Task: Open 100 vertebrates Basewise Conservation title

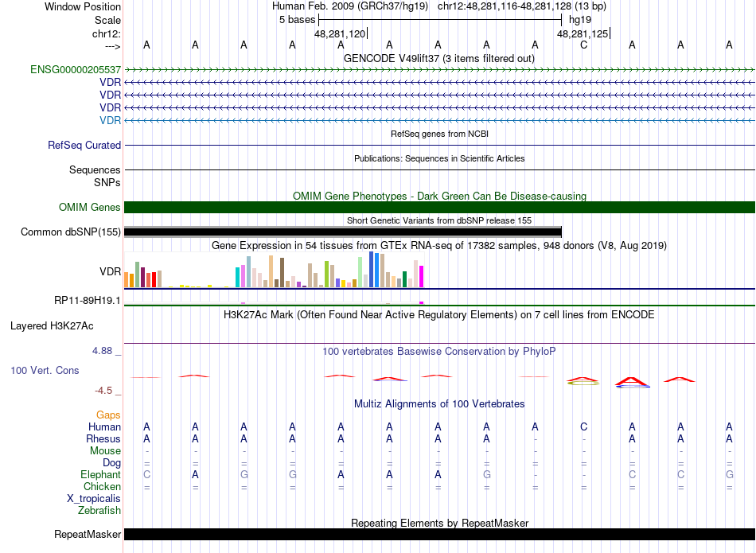Action: [x=439, y=352]
